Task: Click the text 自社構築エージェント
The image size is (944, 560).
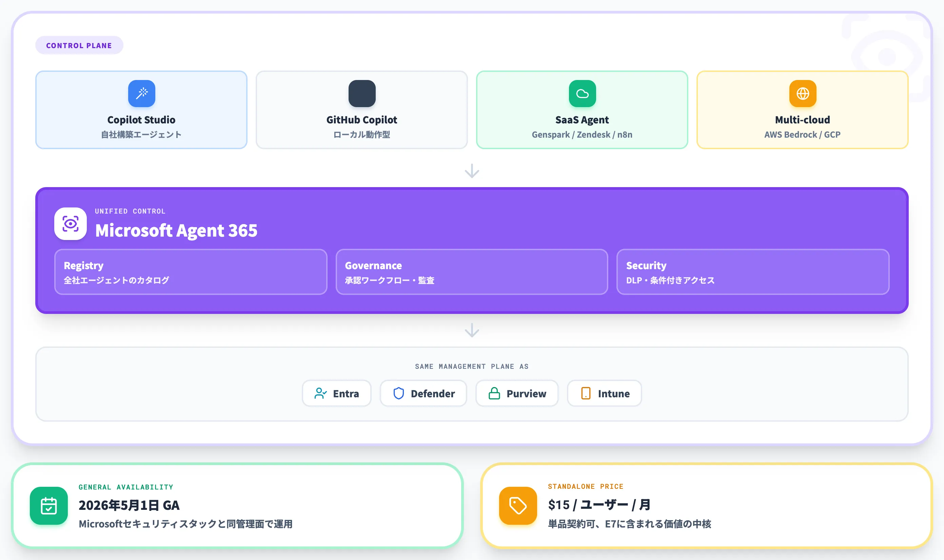Action: [141, 135]
